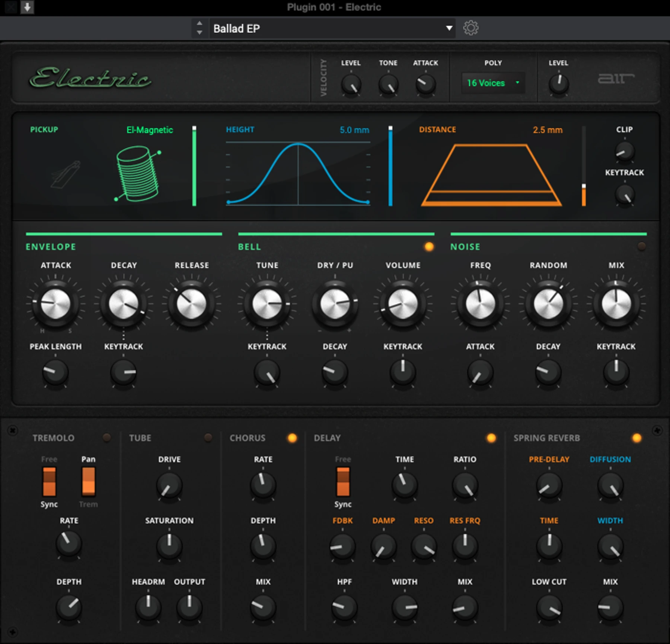Step to next preset with down arrow
This screenshot has height=644, width=670.
coord(200,33)
